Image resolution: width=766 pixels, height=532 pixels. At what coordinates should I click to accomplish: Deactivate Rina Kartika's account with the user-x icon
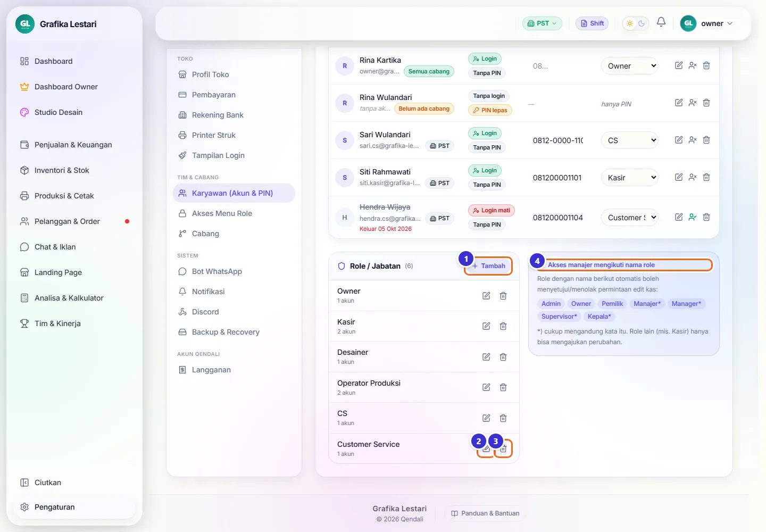(693, 65)
